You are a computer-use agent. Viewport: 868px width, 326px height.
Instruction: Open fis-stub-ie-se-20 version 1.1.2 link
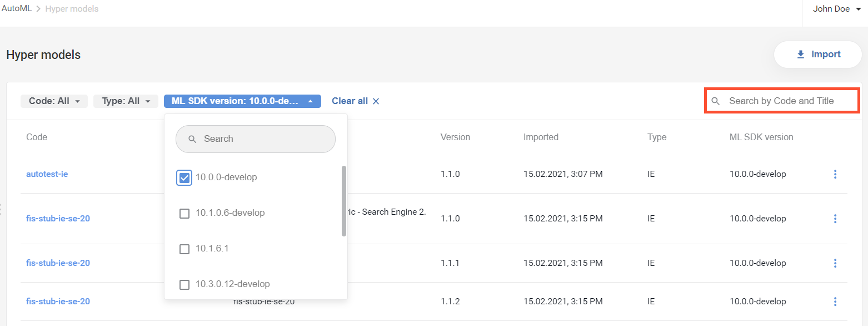tap(58, 302)
